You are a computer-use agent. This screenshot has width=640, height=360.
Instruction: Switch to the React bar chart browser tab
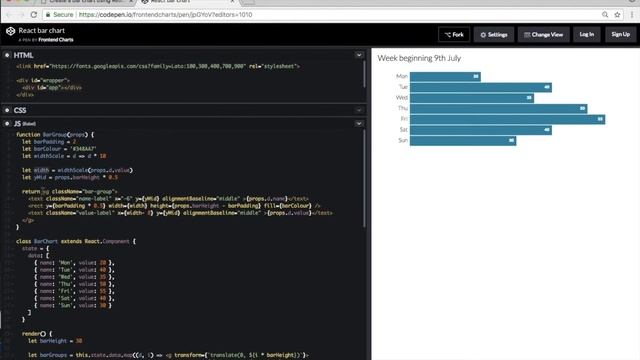[x=188, y=2]
